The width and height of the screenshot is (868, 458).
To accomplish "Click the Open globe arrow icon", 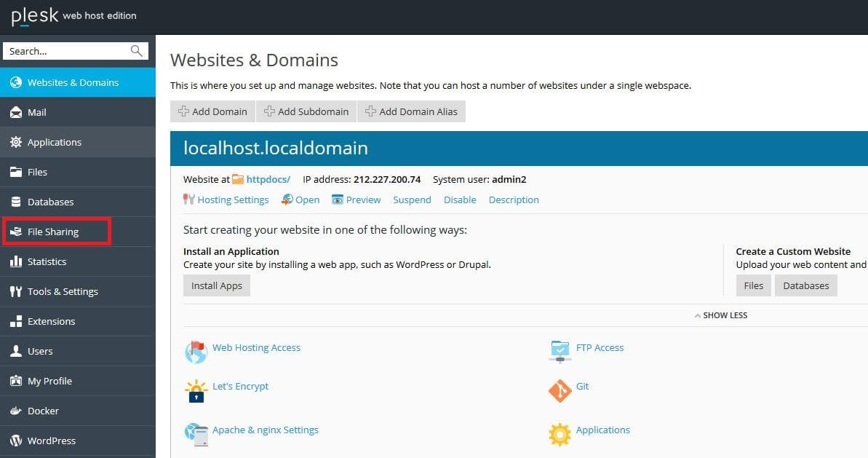I will (287, 200).
